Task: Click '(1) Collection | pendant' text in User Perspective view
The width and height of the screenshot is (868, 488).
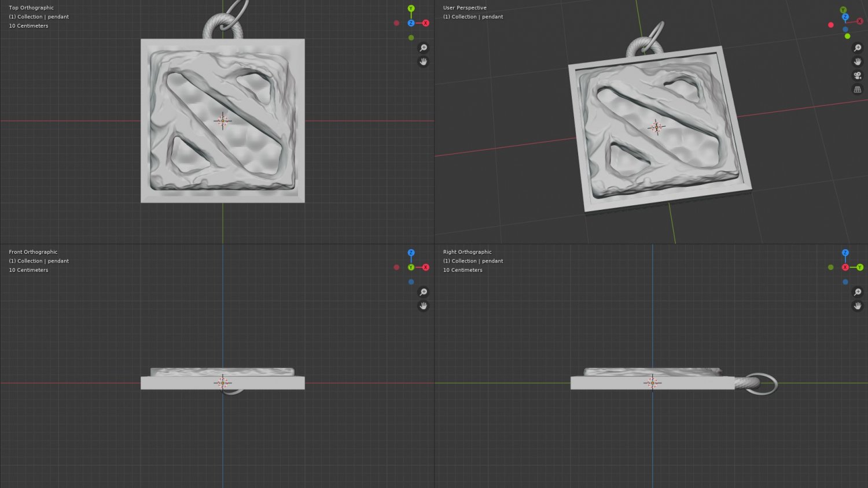Action: point(473,17)
